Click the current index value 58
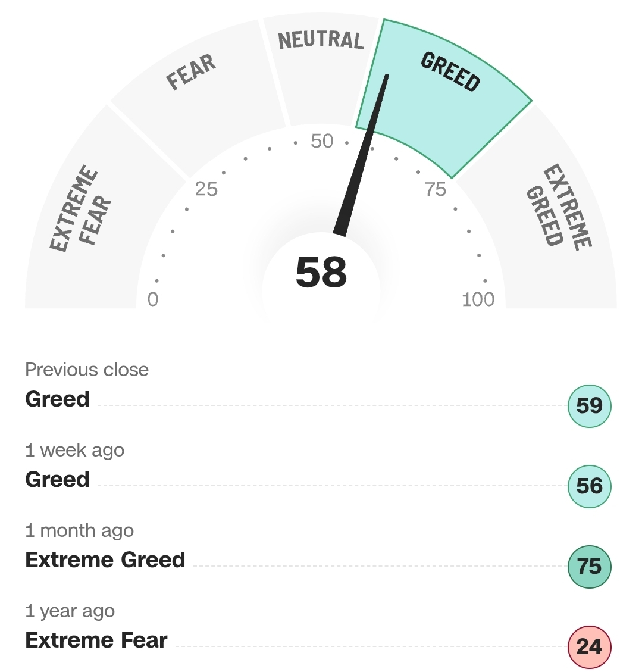Viewport: 642px width, 672px height. coord(321,273)
